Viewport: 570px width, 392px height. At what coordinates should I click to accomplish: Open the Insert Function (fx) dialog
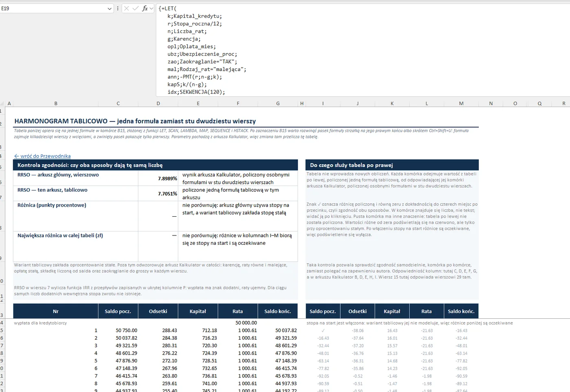145,8
